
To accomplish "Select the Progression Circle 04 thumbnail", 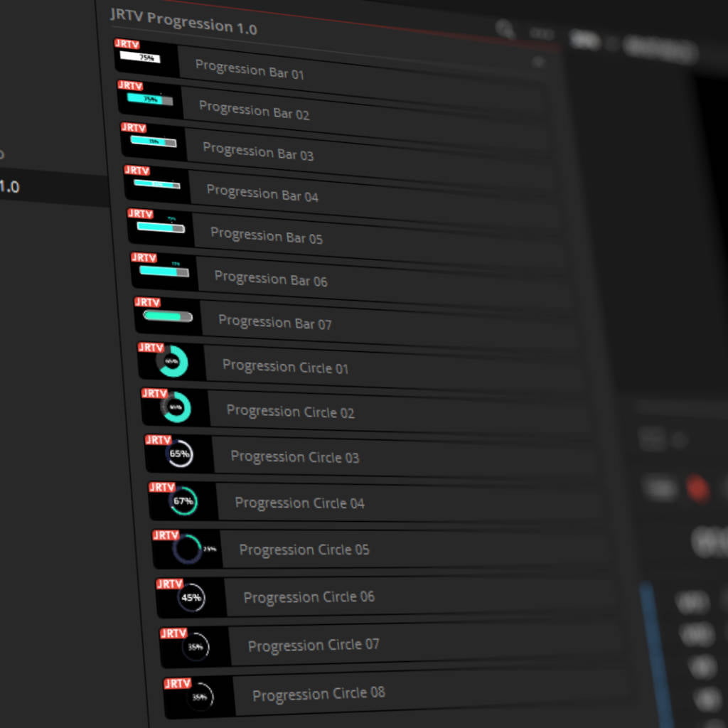I will [183, 500].
